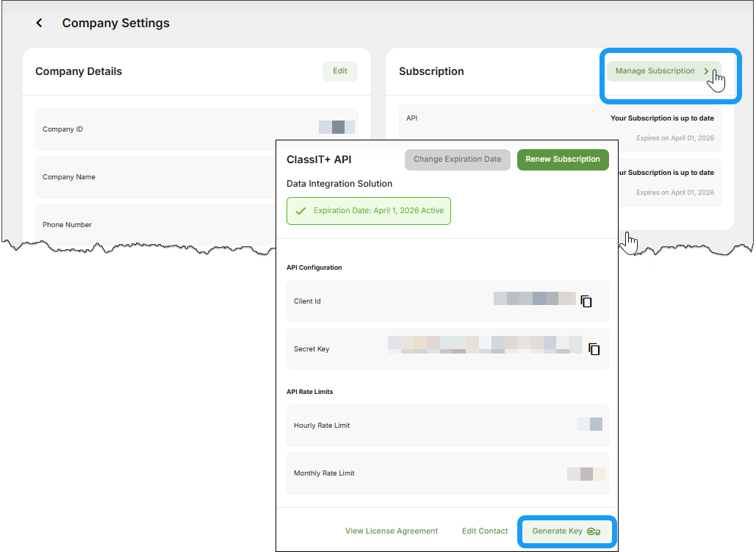The height and width of the screenshot is (552, 756).
Task: Open Manage Subscription panel
Action: click(x=655, y=71)
